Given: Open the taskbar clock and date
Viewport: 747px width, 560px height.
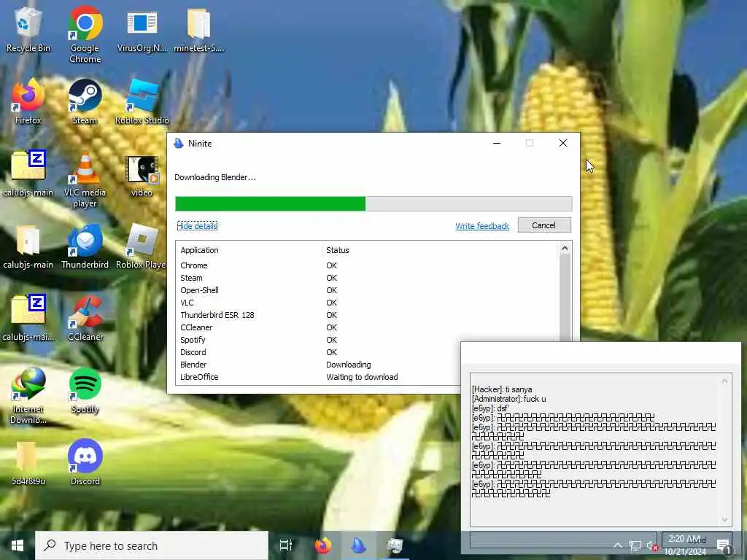Looking at the screenshot, I should 684,545.
